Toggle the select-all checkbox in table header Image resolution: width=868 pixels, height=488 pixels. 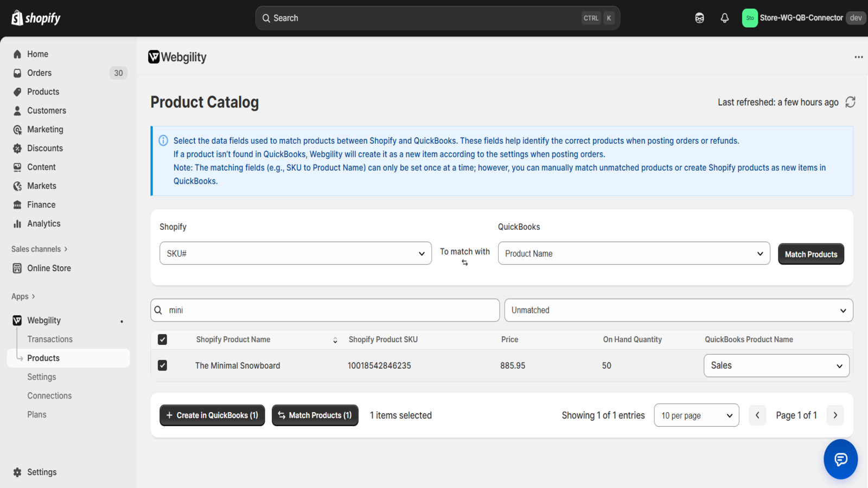pos(162,339)
